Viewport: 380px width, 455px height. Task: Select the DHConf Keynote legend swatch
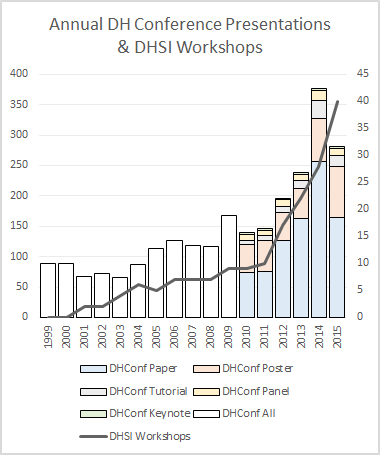pyautogui.click(x=93, y=414)
